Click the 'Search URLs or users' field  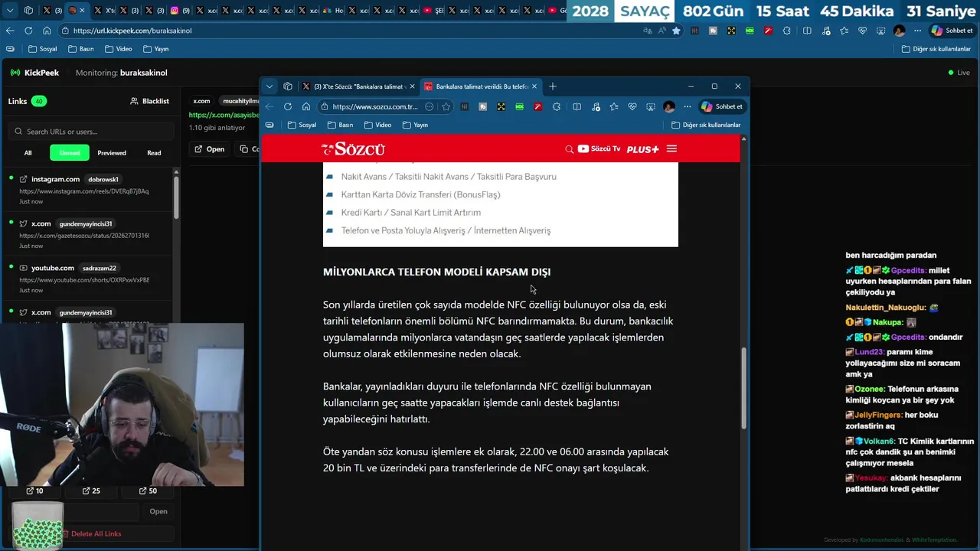(92, 132)
